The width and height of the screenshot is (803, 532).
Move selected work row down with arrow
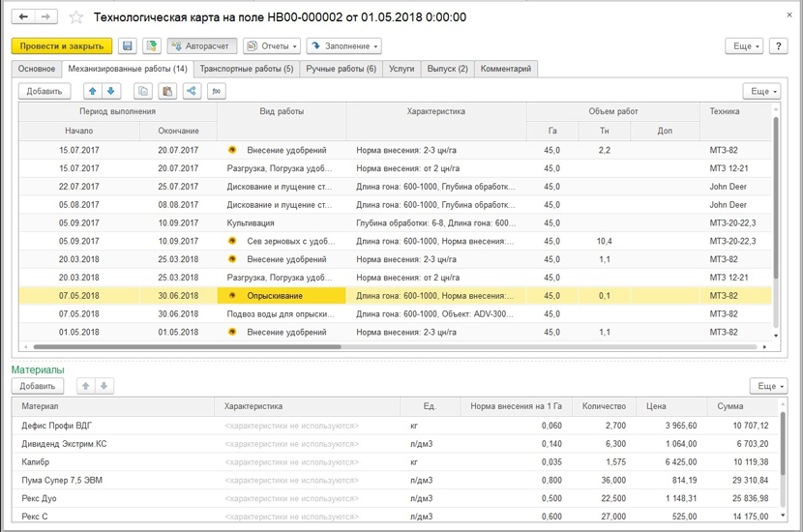pyautogui.click(x=111, y=91)
